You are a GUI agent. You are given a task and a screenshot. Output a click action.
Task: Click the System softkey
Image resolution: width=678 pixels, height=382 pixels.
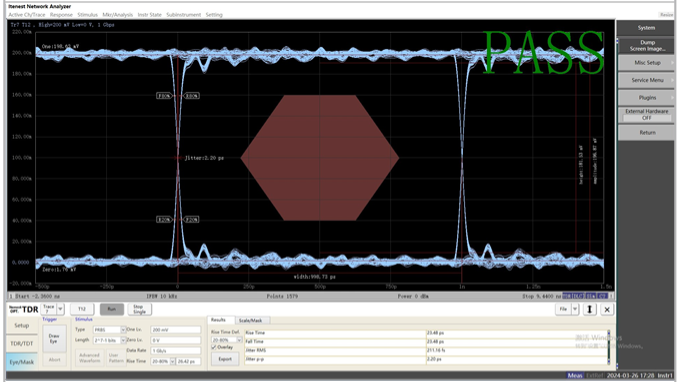coord(646,28)
